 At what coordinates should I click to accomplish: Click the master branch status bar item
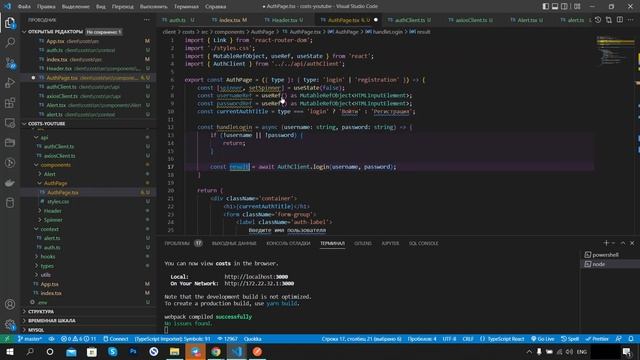(29, 339)
